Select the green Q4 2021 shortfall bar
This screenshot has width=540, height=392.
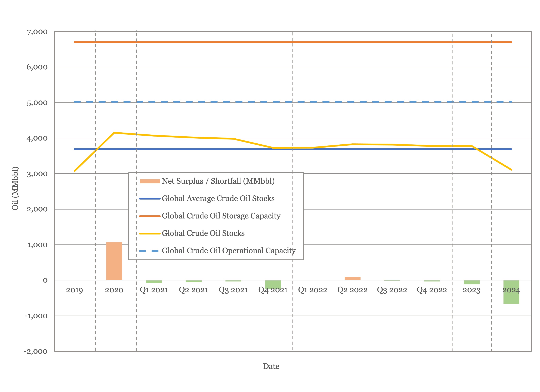click(273, 285)
